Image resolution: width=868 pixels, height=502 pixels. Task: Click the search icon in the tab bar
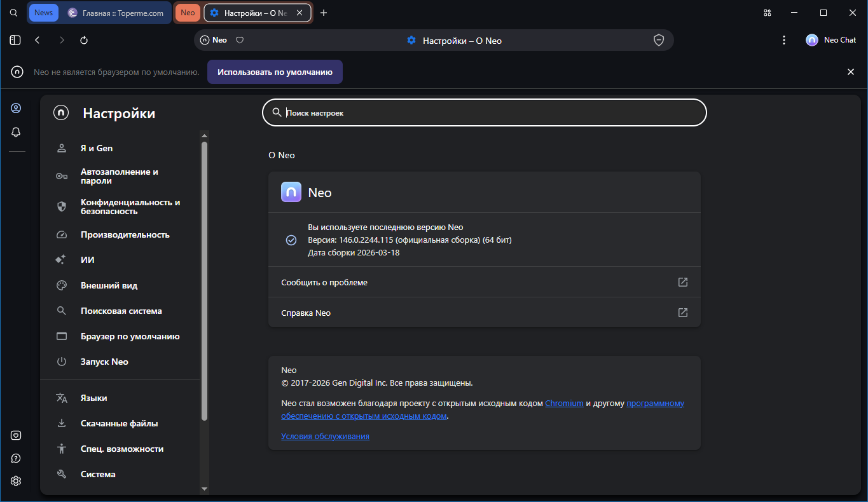coord(13,13)
